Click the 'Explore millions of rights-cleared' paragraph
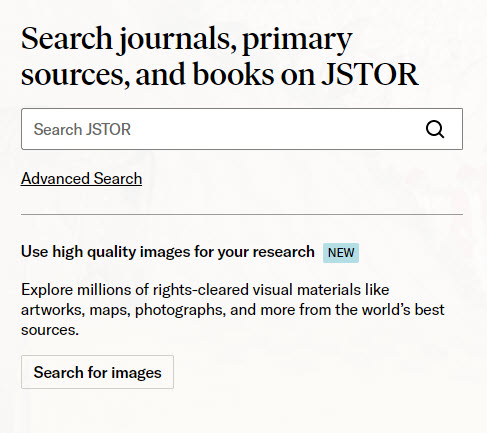 233,310
